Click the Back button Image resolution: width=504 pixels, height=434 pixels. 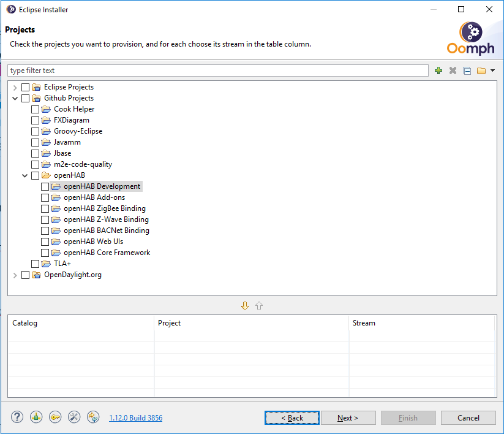coord(292,417)
